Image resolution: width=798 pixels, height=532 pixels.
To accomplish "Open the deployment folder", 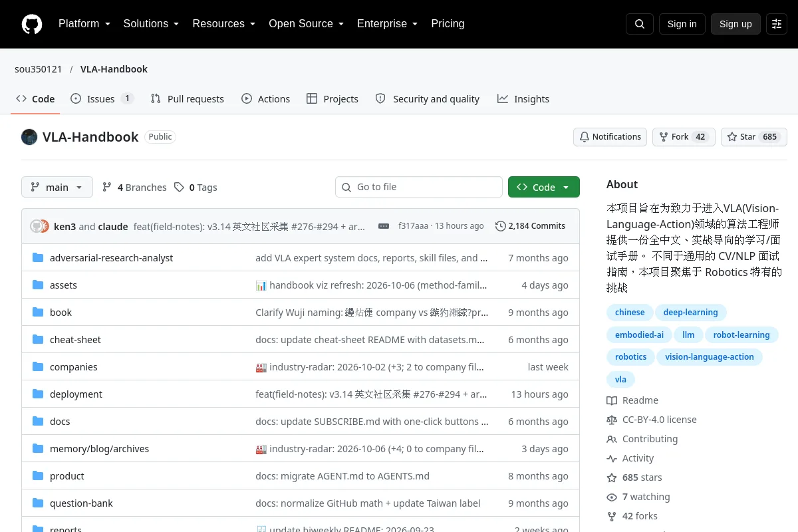I will point(76,394).
